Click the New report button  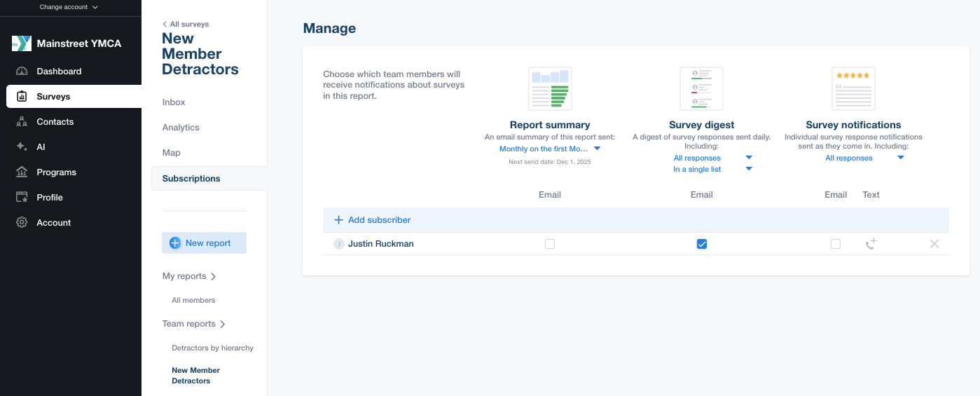(x=204, y=243)
